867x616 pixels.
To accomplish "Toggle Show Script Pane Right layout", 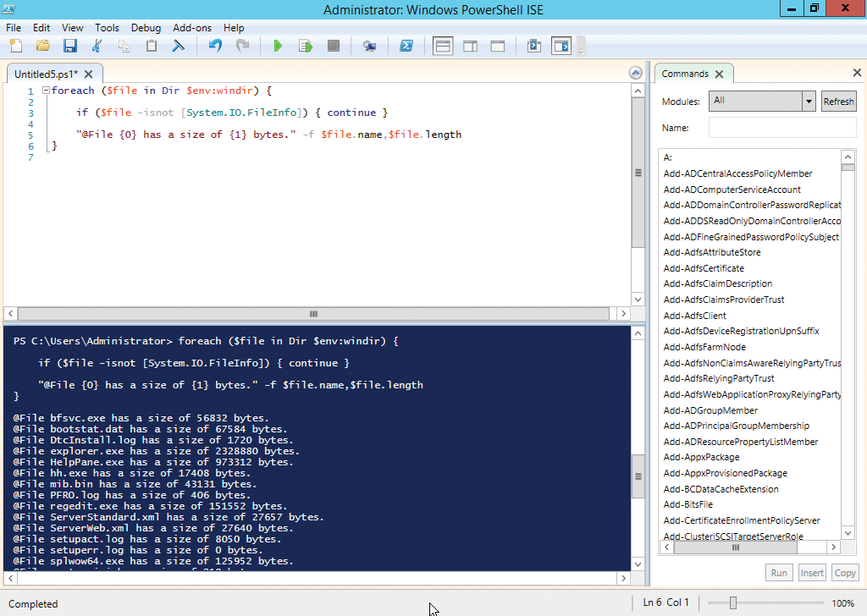I will [x=470, y=46].
